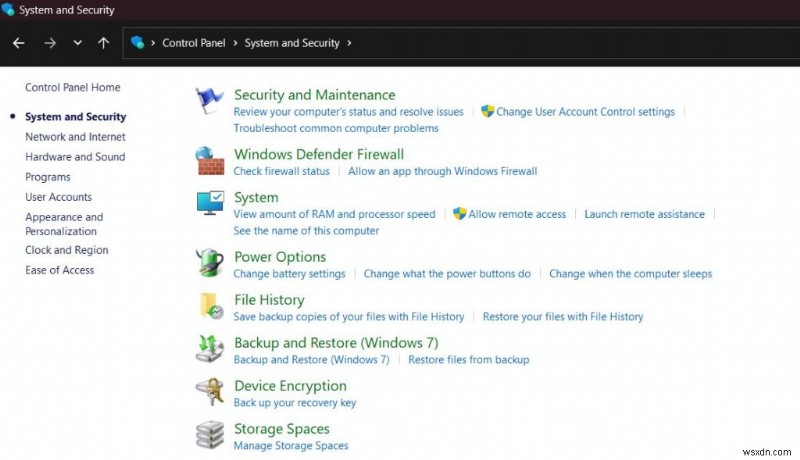The height and width of the screenshot is (460, 800).
Task: Click Troubleshoot common computer problems
Action: click(336, 128)
